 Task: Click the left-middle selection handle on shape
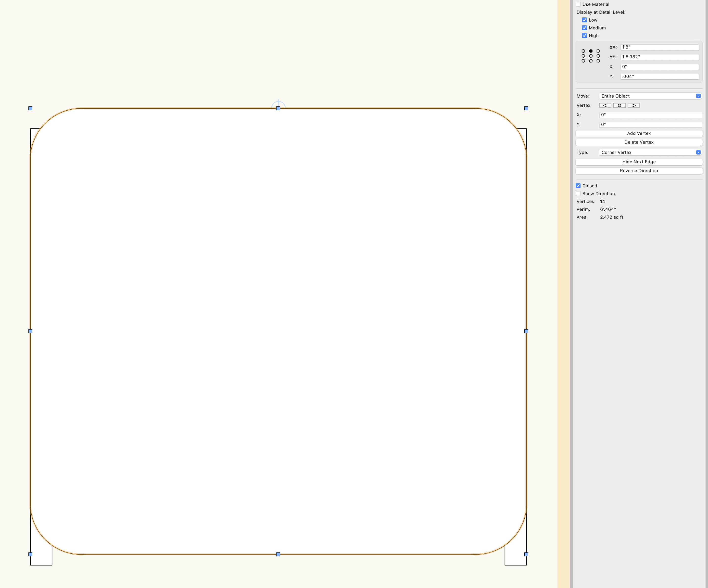[30, 332]
